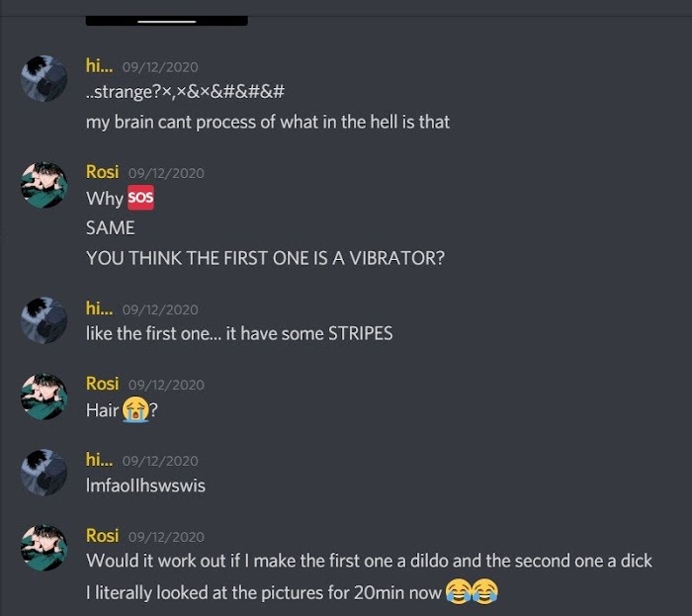Select the "SAME" message line
The image size is (692, 616).
(110, 227)
